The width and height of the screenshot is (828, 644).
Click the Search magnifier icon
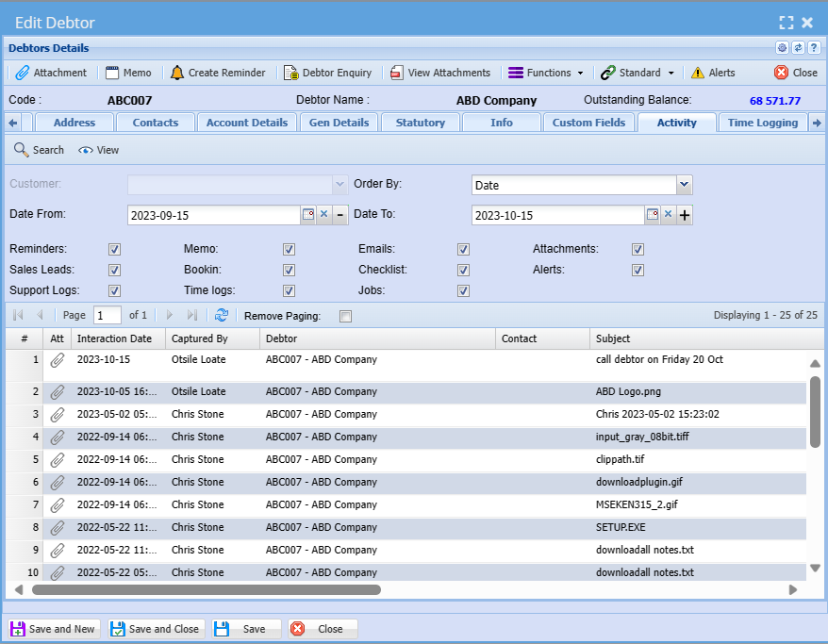click(x=22, y=150)
